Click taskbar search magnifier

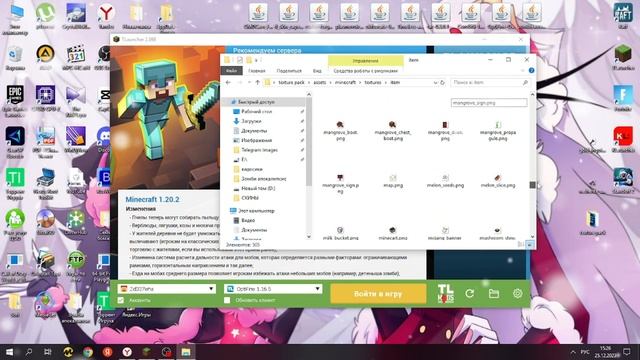tap(29, 352)
